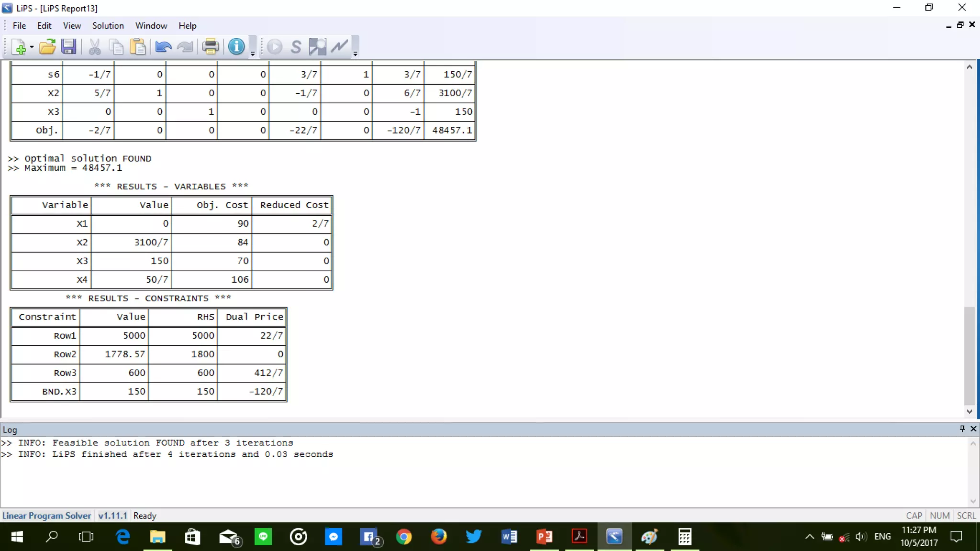The image size is (980, 551).
Task: Click the Solve play button
Action: click(275, 47)
